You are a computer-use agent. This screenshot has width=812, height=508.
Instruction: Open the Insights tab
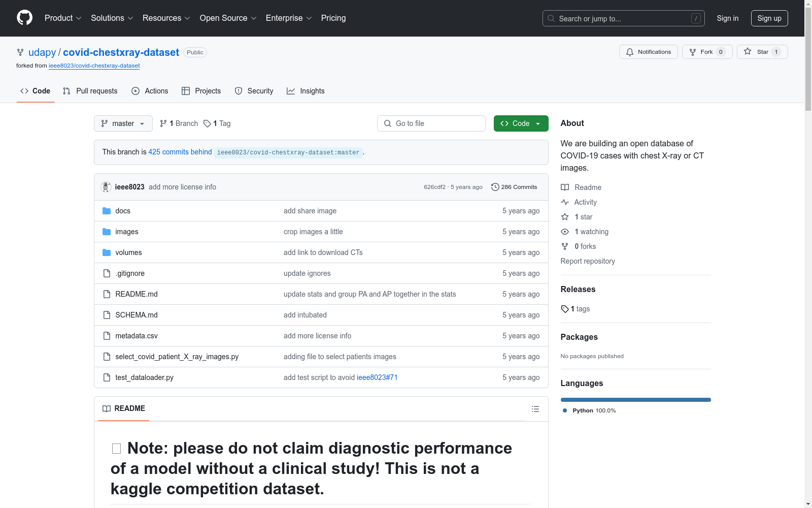pos(306,91)
